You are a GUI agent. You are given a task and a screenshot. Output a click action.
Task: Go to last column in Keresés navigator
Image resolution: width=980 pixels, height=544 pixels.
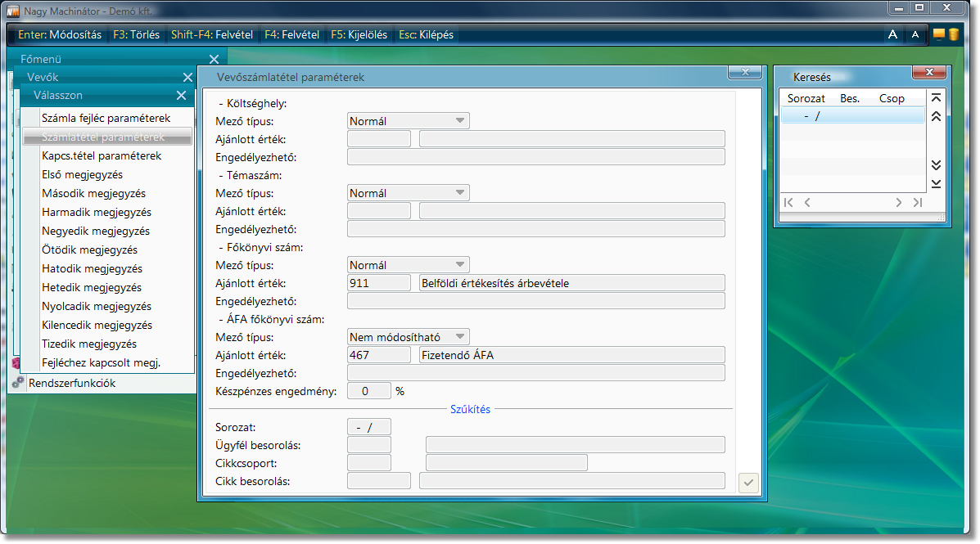(918, 202)
